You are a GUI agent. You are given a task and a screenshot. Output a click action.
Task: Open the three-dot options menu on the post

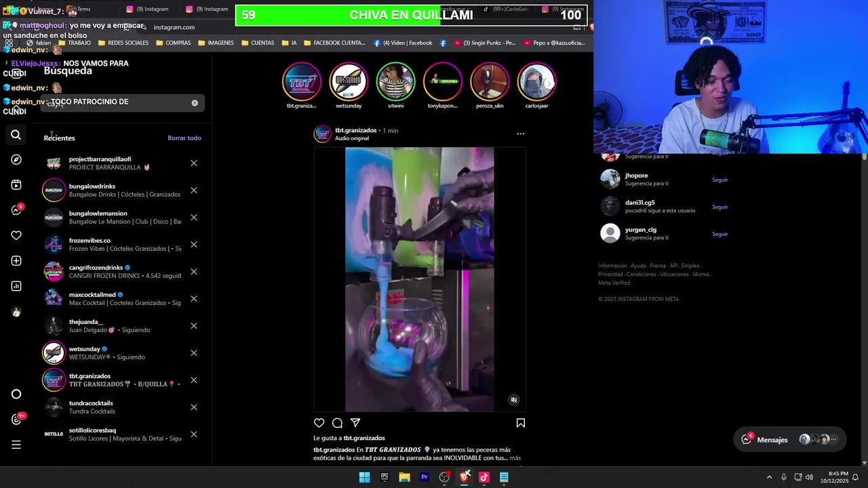click(521, 134)
